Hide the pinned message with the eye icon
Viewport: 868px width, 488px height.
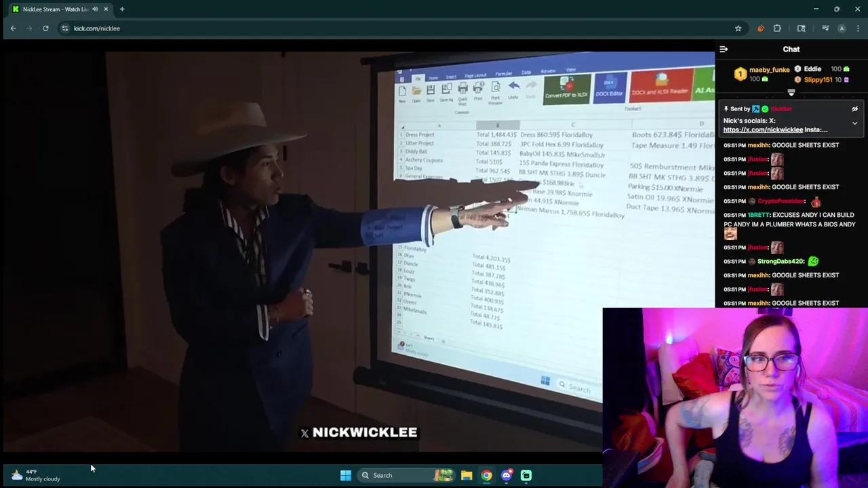click(x=855, y=109)
